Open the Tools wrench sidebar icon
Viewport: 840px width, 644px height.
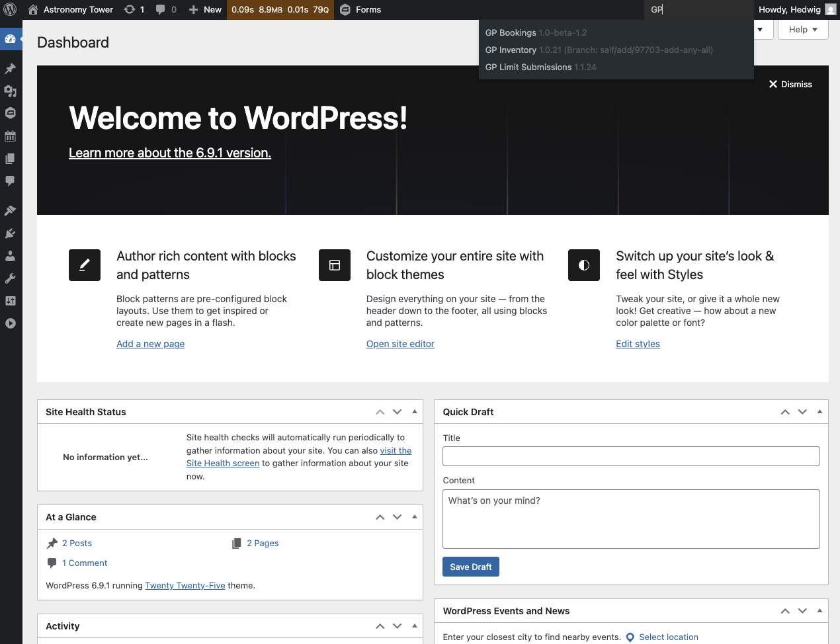(x=10, y=278)
